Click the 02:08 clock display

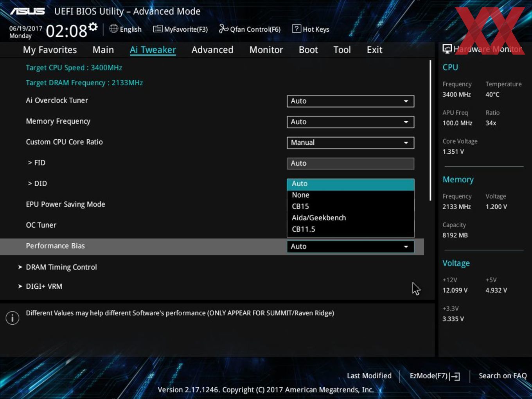coord(66,31)
